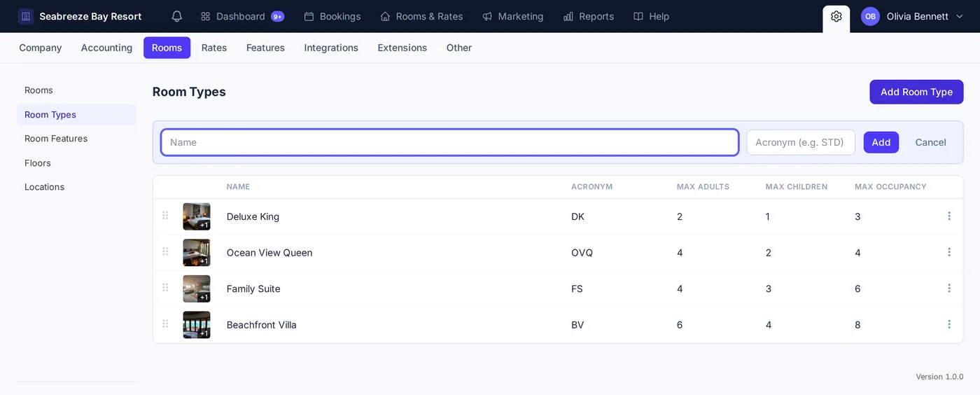Screen dimensions: 980x395
Task: Switch to the Accounting tab
Action: tap(106, 48)
